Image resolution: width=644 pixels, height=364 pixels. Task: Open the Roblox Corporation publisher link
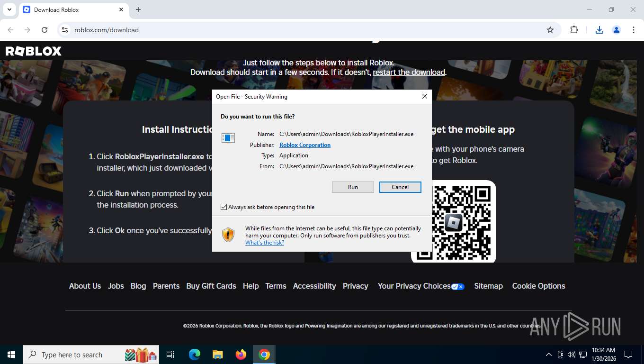[x=305, y=145]
